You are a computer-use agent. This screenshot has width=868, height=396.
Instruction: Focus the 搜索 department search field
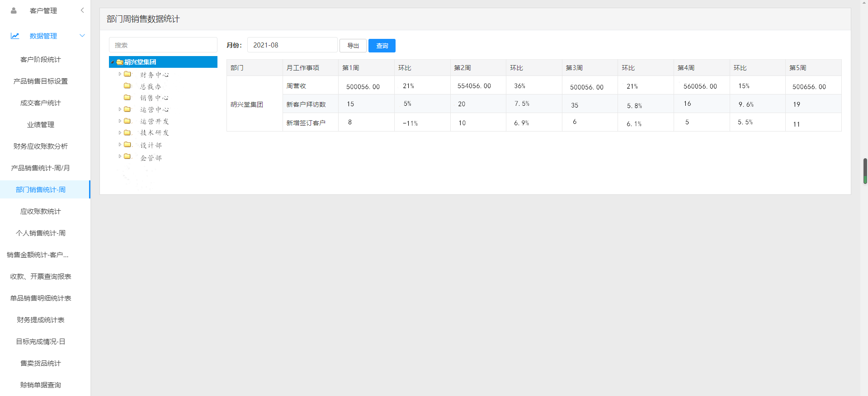tap(163, 45)
